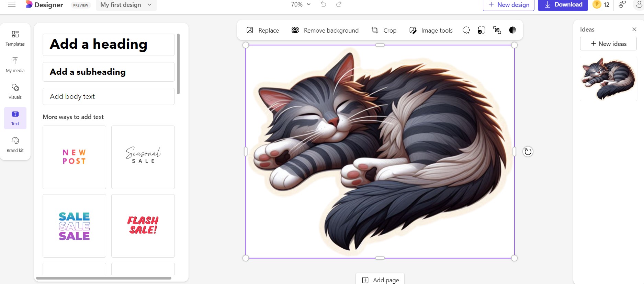Click the set as background icon
The width and height of the screenshot is (644, 284).
[x=482, y=30]
